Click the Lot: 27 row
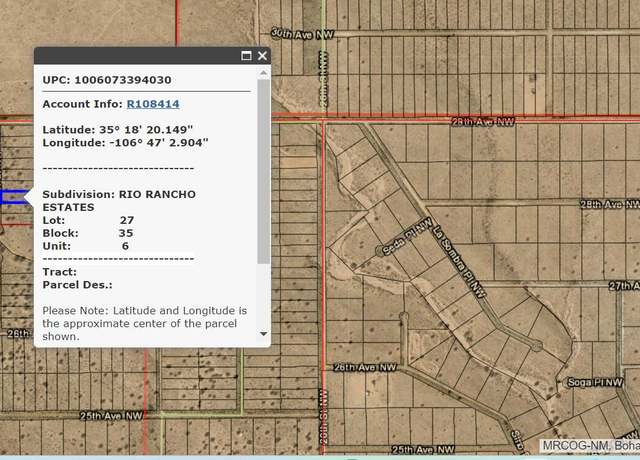This screenshot has height=460, width=640. 89,220
